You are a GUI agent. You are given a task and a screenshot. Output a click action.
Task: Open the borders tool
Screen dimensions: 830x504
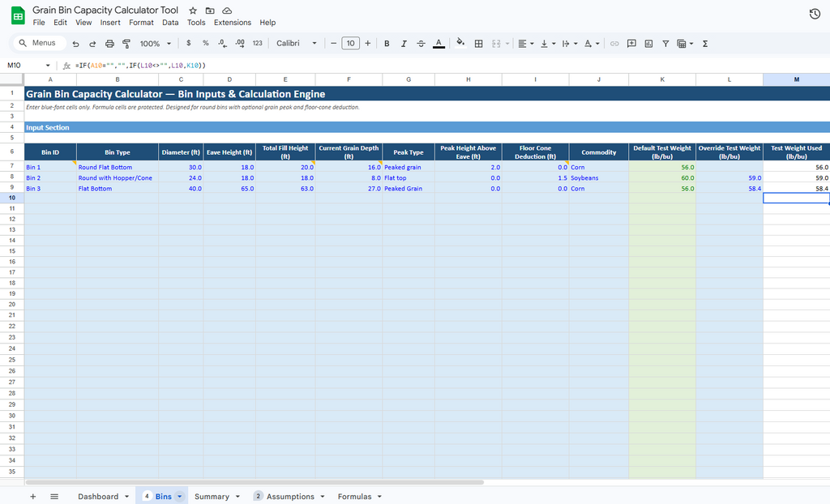(477, 43)
